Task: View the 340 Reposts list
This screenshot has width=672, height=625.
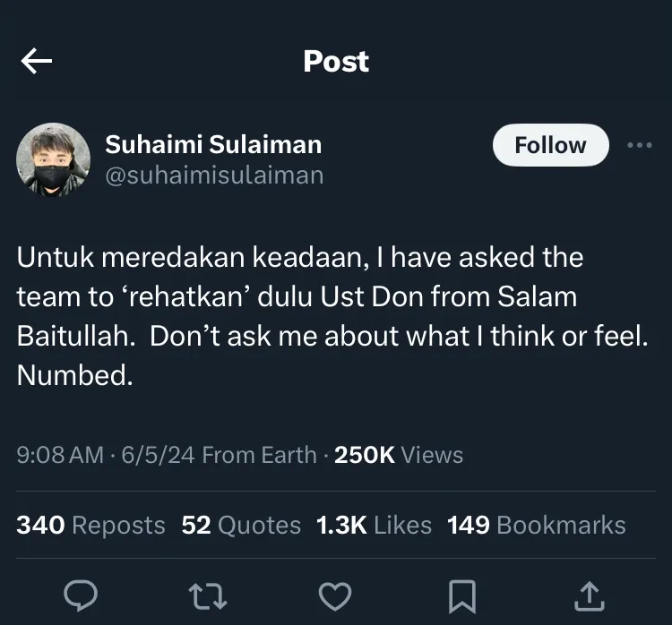Action: coord(90,526)
